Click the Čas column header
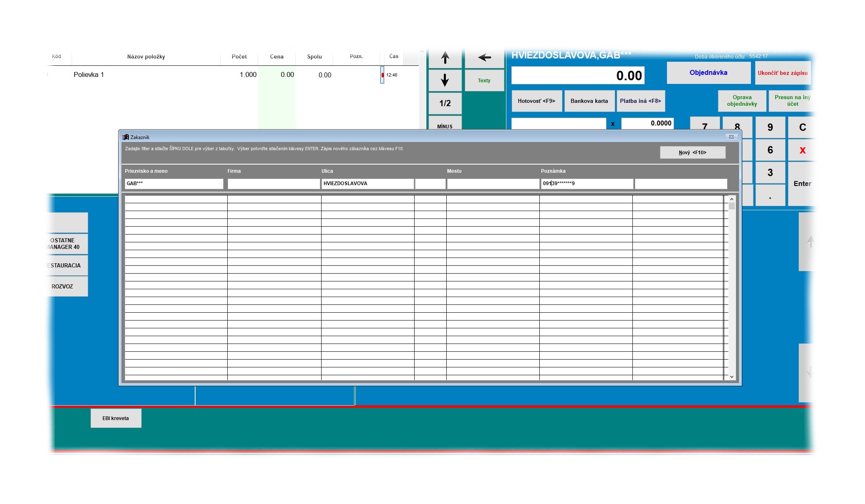Viewport: 865px width, 504px height. pos(394,56)
